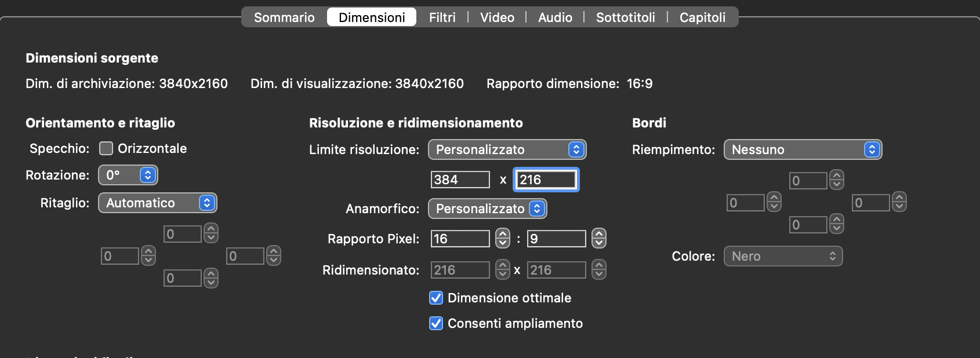Open the Colore Nero dropdown
This screenshot has height=358, width=980.
point(783,256)
